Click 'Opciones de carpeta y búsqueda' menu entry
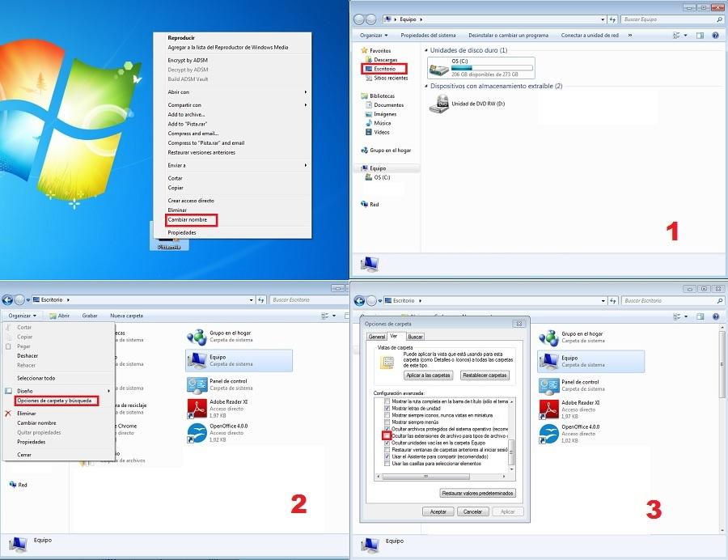Viewport: 728px width, 560px height. tap(56, 401)
